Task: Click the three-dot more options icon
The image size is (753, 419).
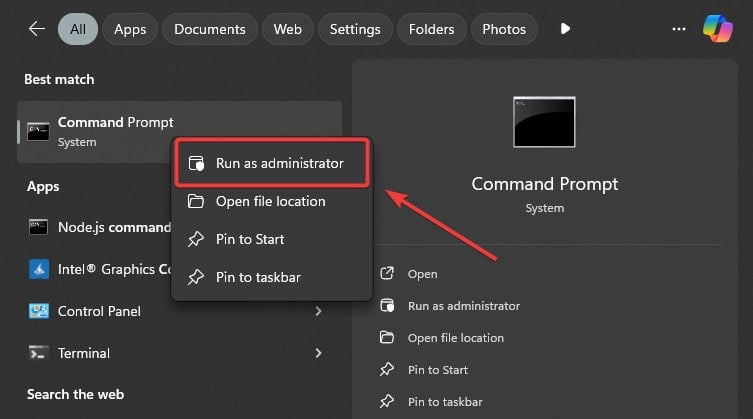Action: [x=680, y=29]
